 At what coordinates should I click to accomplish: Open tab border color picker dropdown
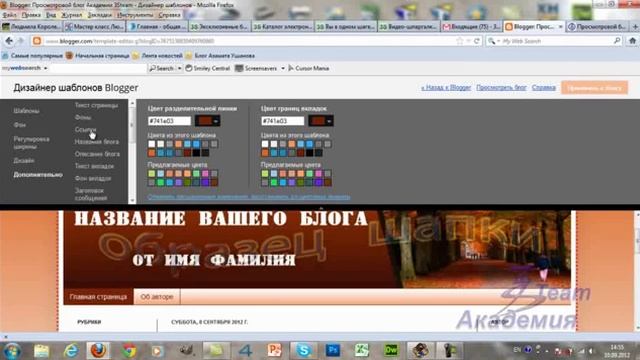[321, 121]
